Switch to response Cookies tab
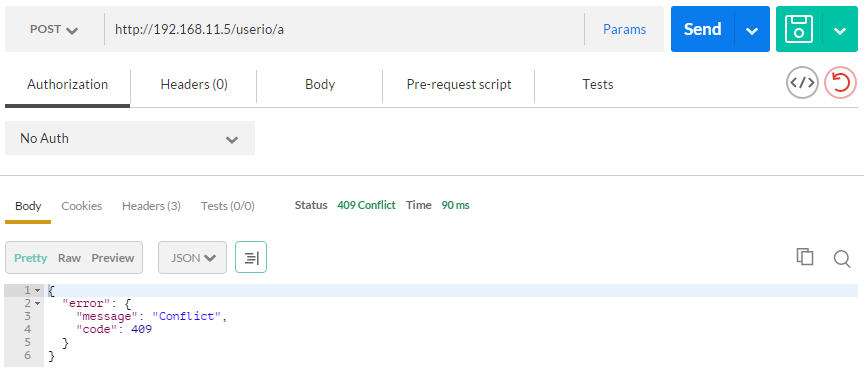This screenshot has width=864, height=367. pyautogui.click(x=82, y=206)
